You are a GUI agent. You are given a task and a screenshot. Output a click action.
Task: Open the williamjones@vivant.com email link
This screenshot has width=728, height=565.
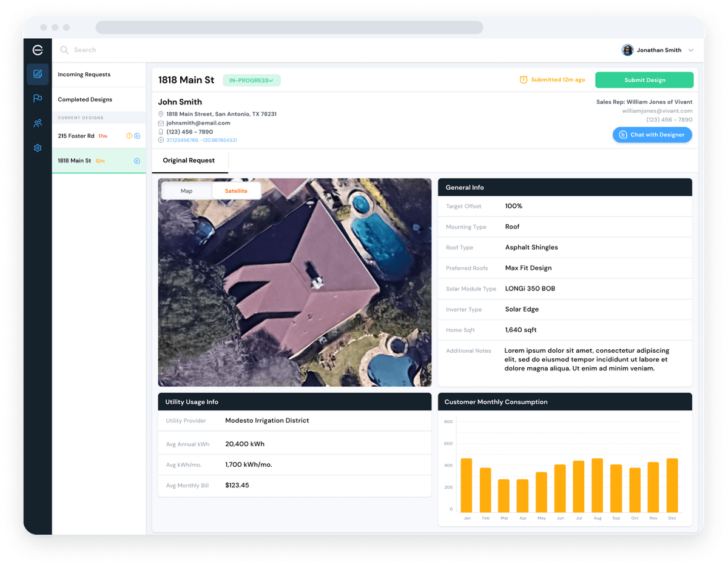(x=669, y=110)
